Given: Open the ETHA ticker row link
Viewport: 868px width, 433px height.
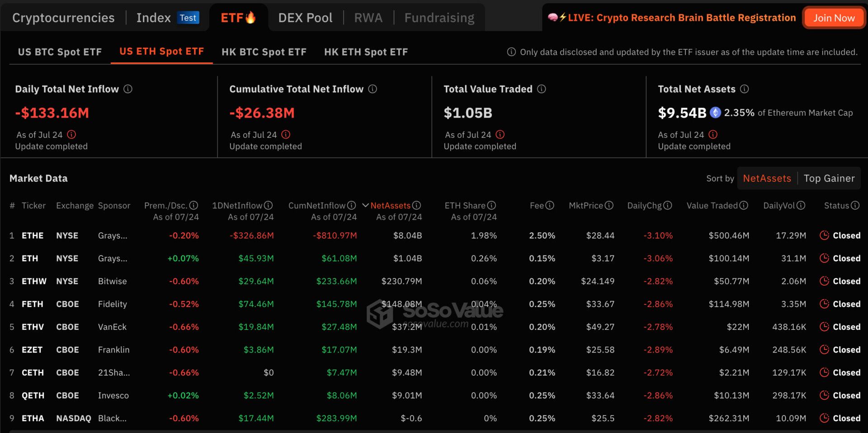Looking at the screenshot, I should coord(33,419).
